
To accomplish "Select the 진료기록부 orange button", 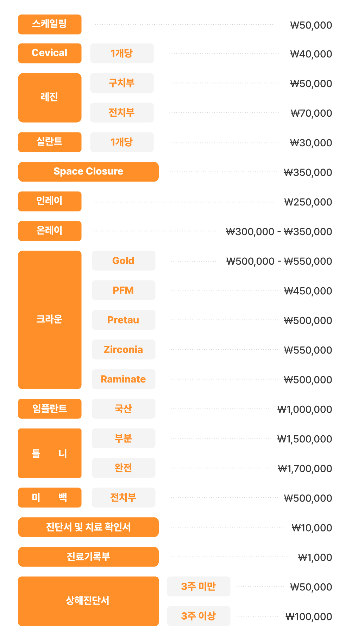I will [88, 557].
